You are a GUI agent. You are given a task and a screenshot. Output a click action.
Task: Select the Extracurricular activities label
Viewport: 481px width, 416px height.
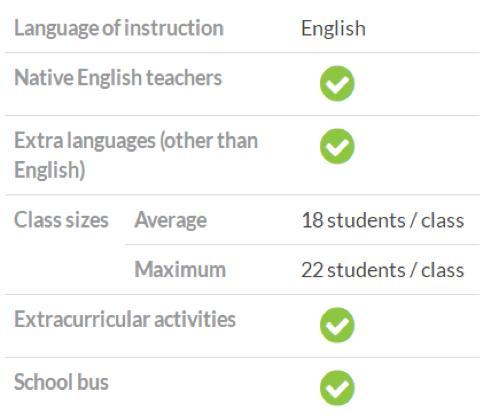pyautogui.click(x=125, y=319)
